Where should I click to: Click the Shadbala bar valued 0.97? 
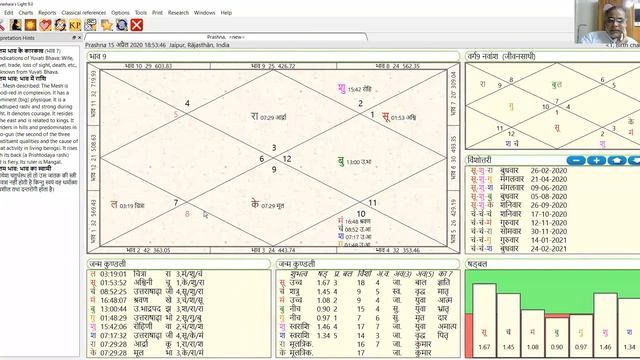pos(581,336)
